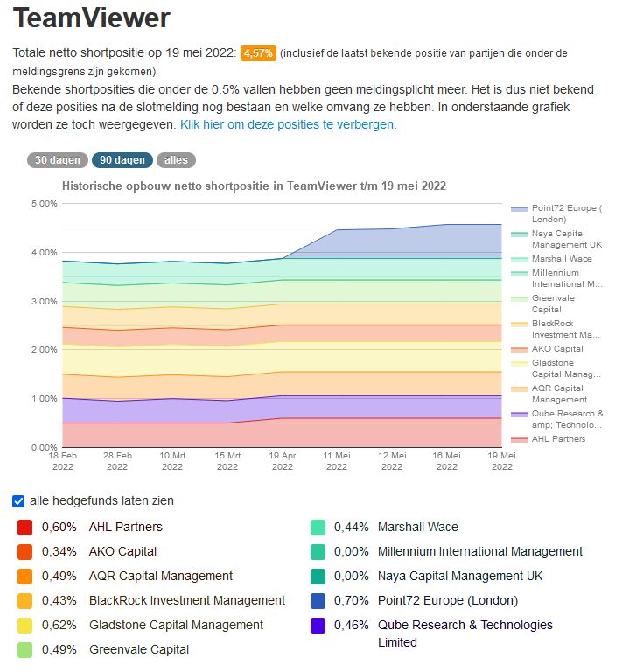Viewport: 622px width, 672px height.
Task: Click the yellow Gladstone Capital Management swatch
Action: 24,626
